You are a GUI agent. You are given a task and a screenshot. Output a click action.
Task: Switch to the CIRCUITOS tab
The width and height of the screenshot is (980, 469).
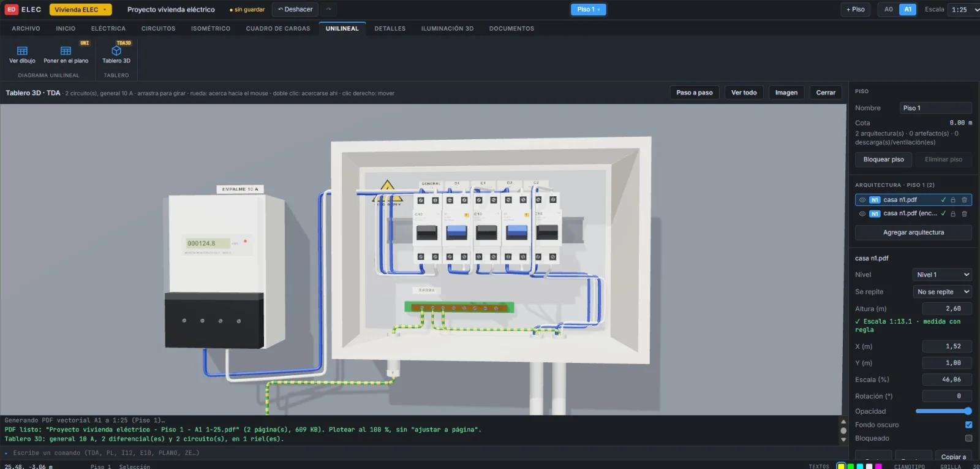point(158,29)
